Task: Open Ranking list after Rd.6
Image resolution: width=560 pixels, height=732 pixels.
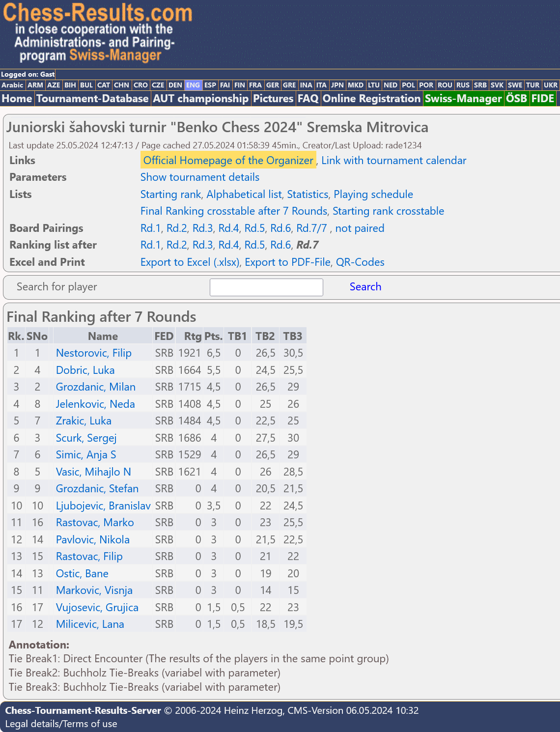Action: pyautogui.click(x=281, y=245)
